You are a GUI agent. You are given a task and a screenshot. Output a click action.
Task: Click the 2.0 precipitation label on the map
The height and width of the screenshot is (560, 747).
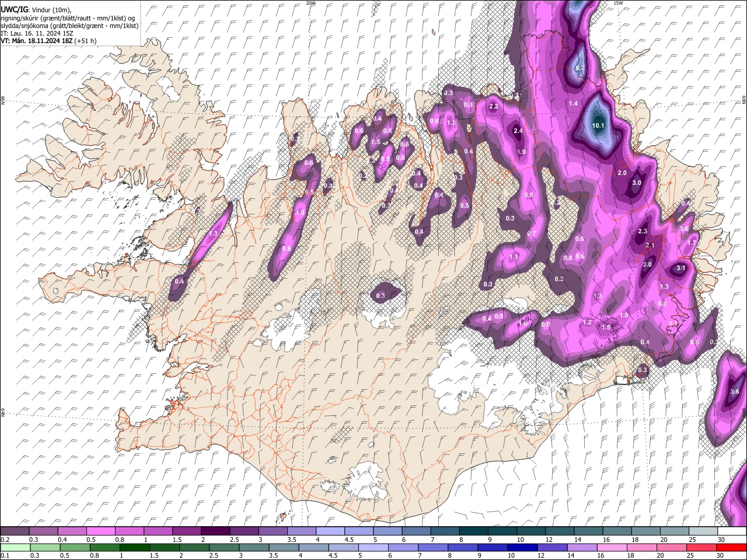click(x=622, y=173)
